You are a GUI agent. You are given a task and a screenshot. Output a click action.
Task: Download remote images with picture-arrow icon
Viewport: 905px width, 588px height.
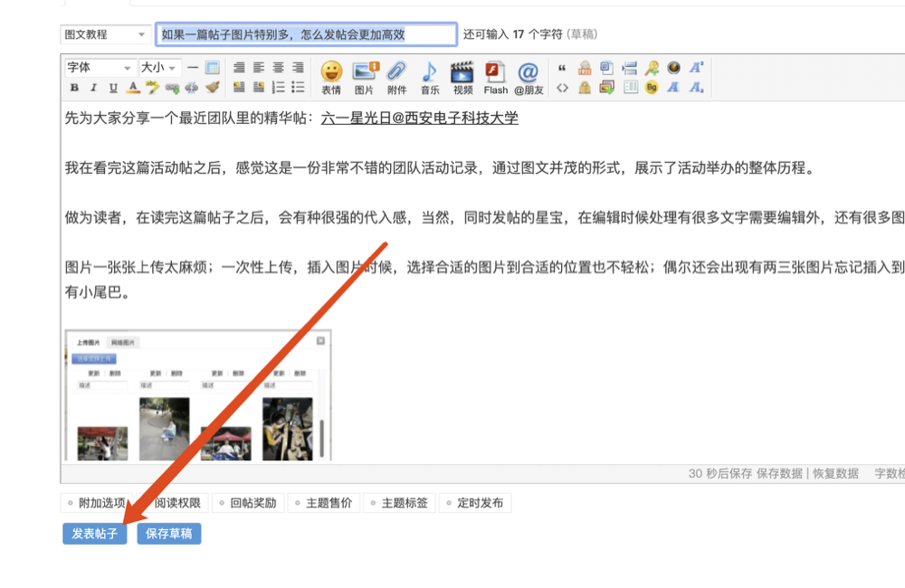[x=606, y=88]
